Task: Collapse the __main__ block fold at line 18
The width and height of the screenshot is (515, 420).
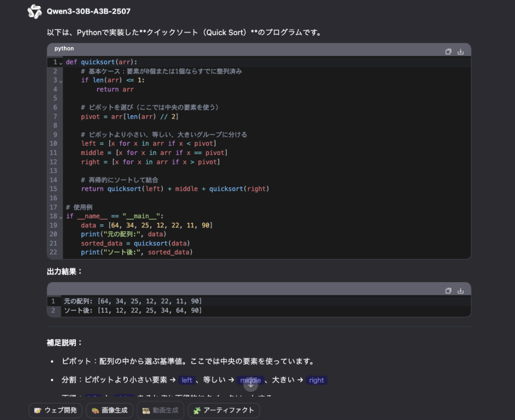Action: click(x=61, y=217)
